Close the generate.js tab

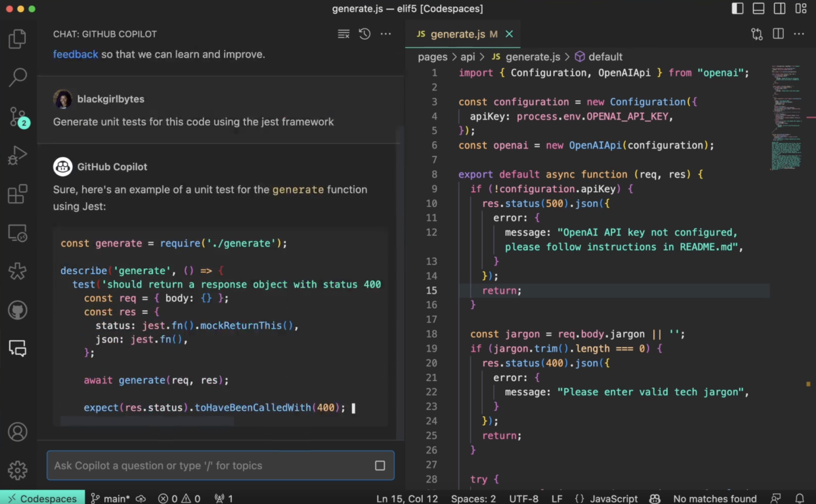[509, 34]
